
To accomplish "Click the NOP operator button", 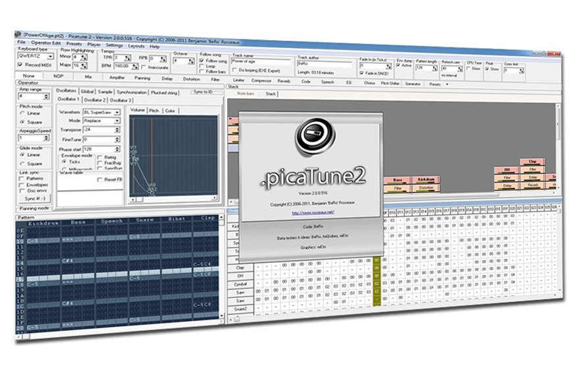I will [58, 76].
